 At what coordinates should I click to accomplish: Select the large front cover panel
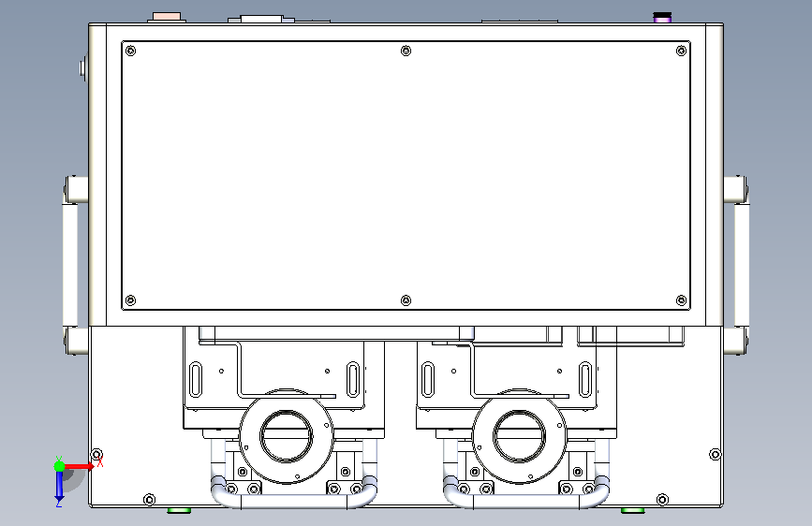[x=406, y=176]
